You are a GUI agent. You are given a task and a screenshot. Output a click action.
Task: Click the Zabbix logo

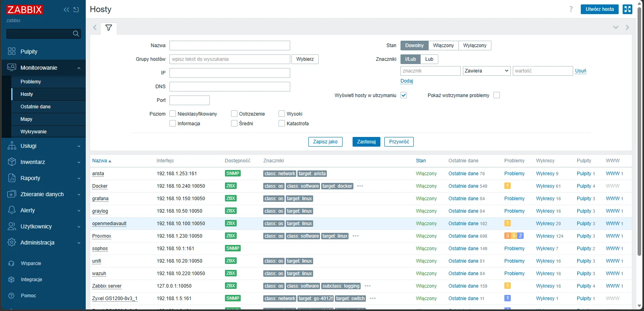point(25,10)
